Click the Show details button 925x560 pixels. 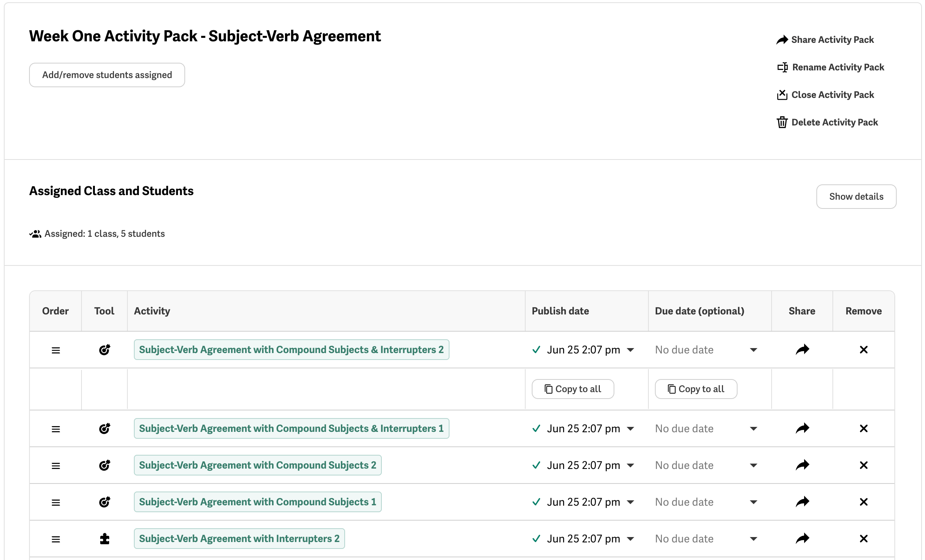856,197
